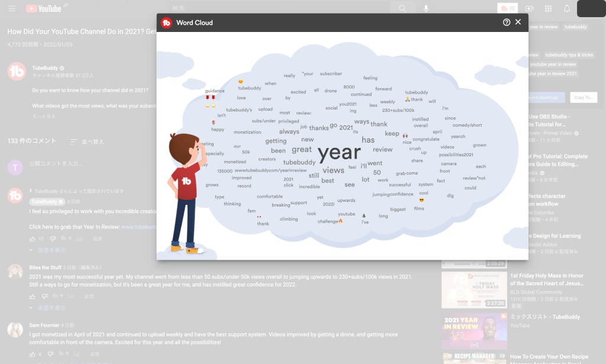The image size is (606, 364).
Task: Start voice search with the microphone icon
Action: click(426, 8)
